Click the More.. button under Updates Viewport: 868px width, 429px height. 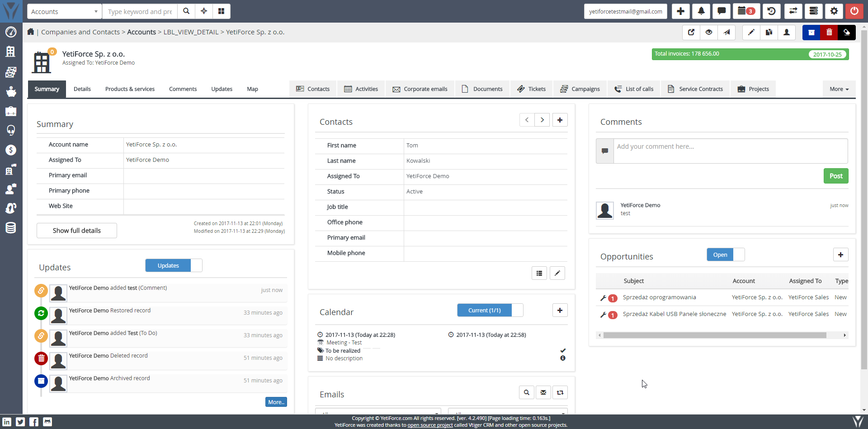pos(276,402)
